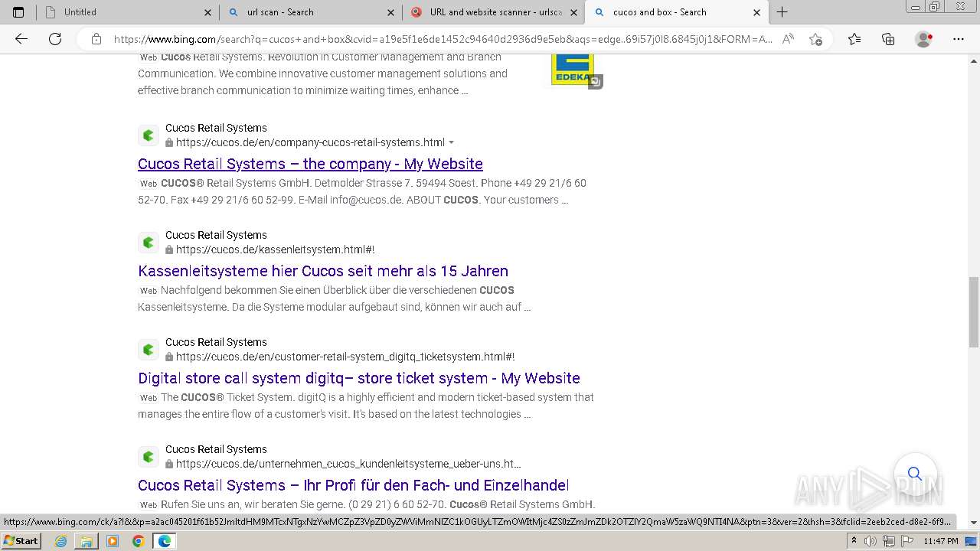Screen dimensions: 980x551
Task: Open the Collections panel
Action: tap(888, 39)
